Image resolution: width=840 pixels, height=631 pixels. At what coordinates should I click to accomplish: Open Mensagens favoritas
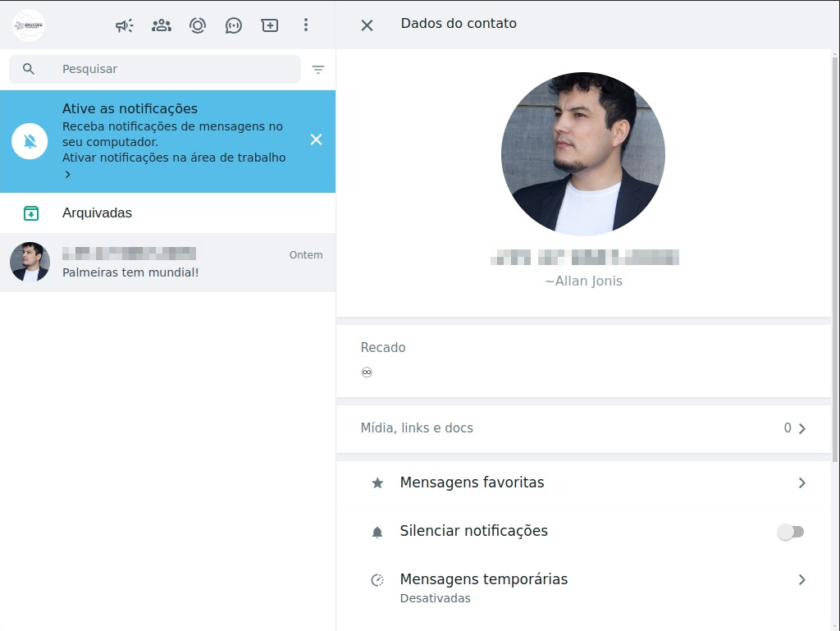coord(583,483)
